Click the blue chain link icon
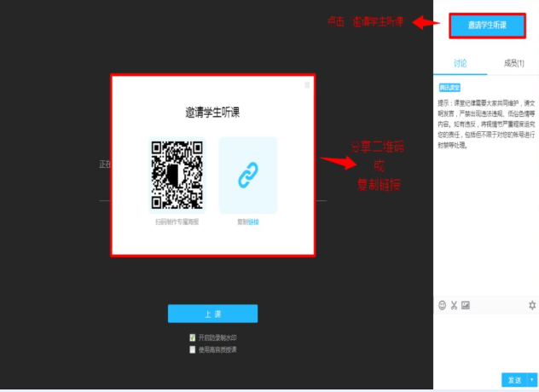539x392 pixels. click(247, 175)
